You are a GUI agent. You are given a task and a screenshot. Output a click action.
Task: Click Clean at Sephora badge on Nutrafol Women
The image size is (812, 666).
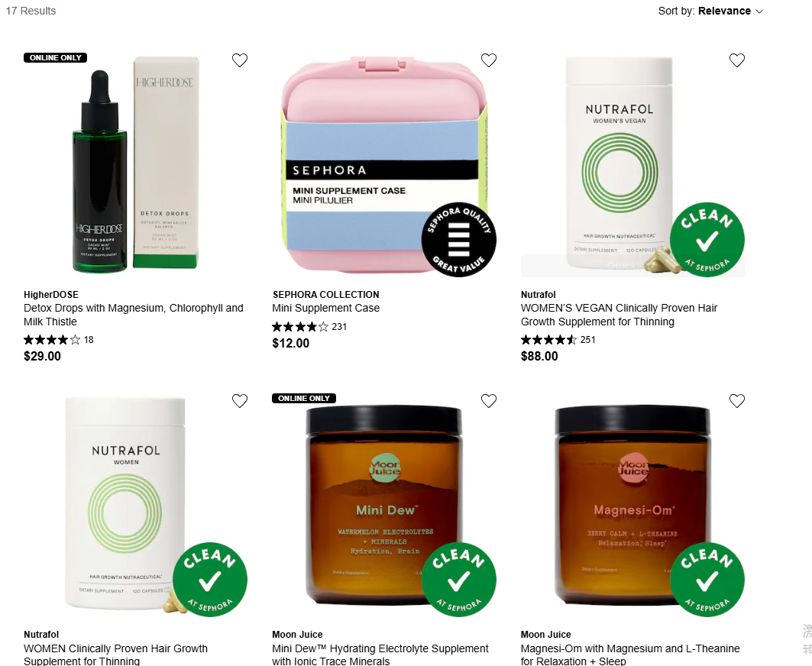210,580
